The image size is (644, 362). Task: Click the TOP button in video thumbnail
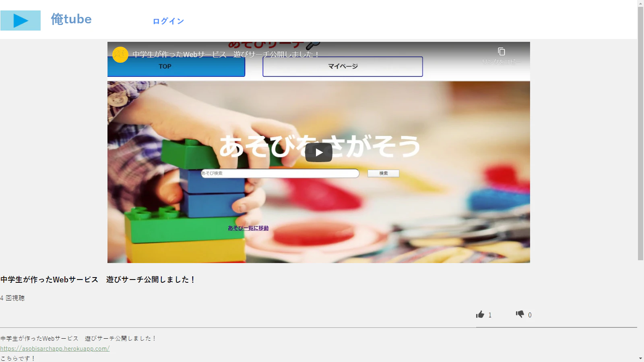tap(176, 66)
